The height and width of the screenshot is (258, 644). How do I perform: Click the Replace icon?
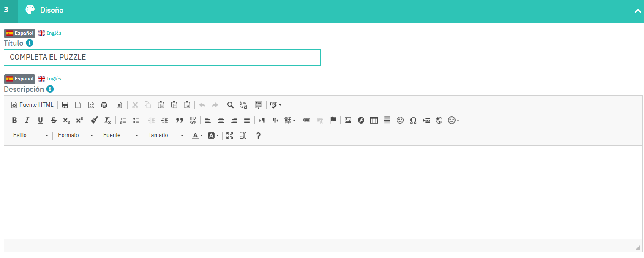pos(243,105)
